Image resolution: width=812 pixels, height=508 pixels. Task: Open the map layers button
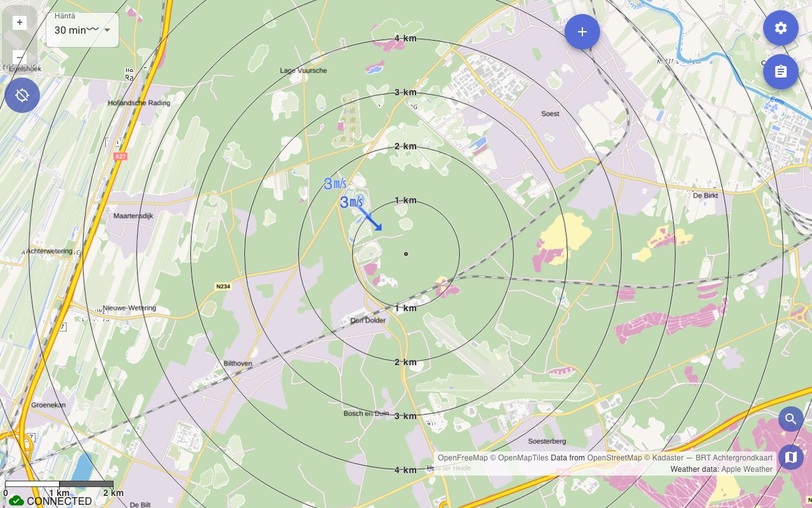[x=790, y=457]
